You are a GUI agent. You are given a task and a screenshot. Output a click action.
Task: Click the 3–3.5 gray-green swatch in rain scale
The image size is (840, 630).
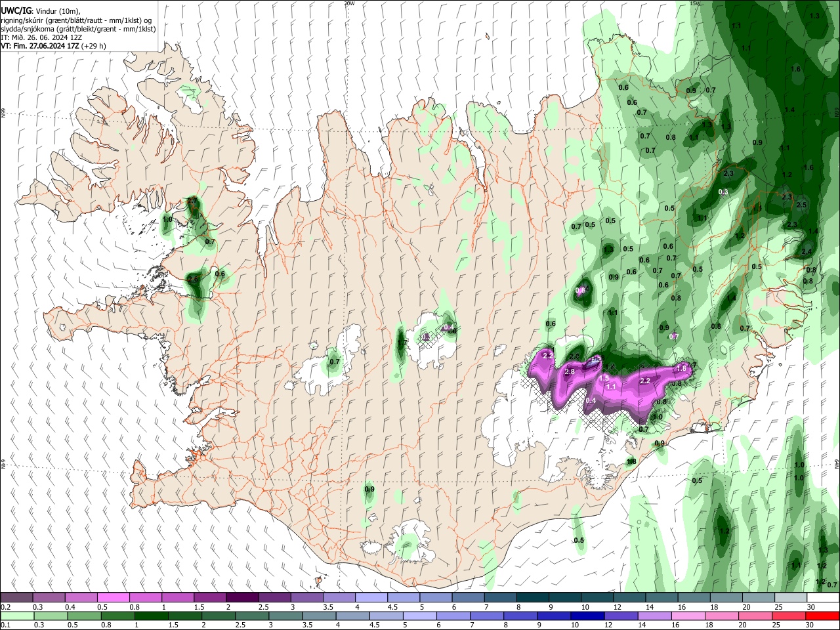(285, 616)
